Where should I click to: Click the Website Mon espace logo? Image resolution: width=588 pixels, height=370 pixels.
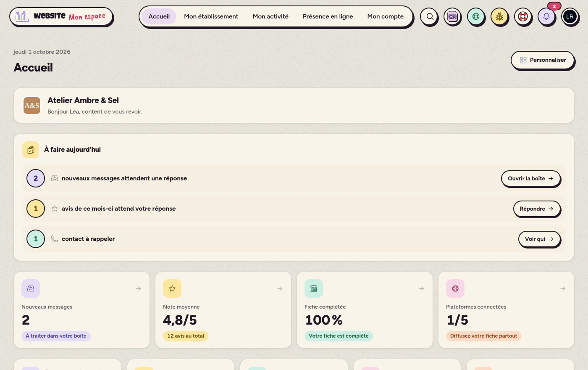pos(61,17)
